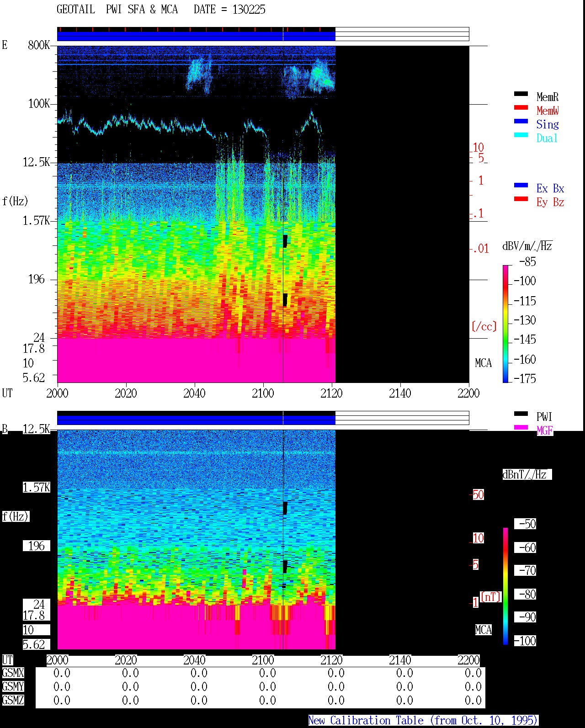Click the dBnT/√Hz magnetic field color bar

(505, 586)
